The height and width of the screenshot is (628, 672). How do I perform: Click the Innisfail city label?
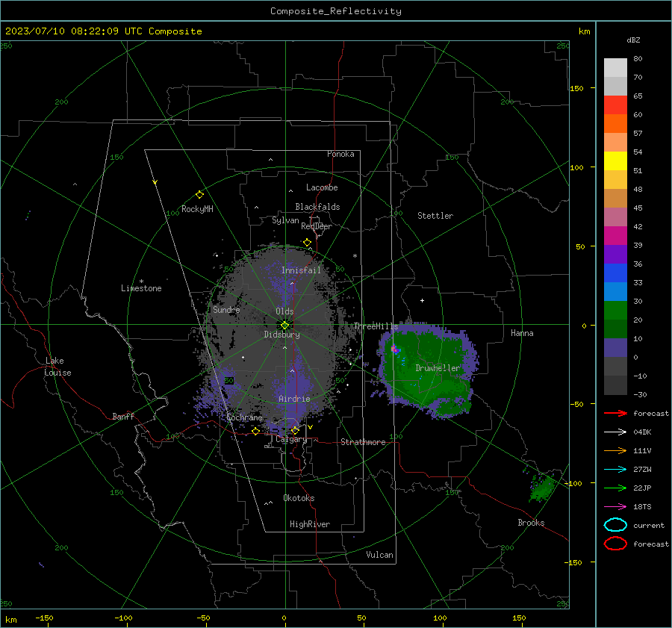click(x=301, y=270)
